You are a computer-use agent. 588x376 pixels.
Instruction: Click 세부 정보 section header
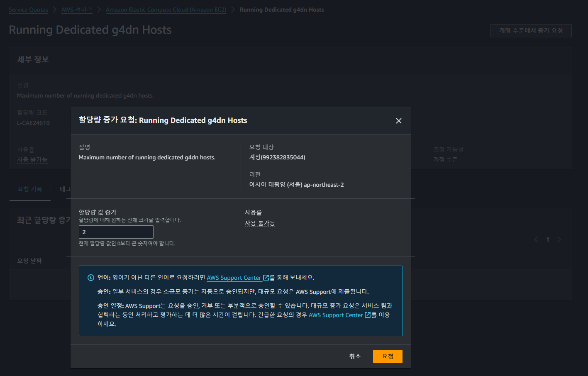tap(33, 59)
